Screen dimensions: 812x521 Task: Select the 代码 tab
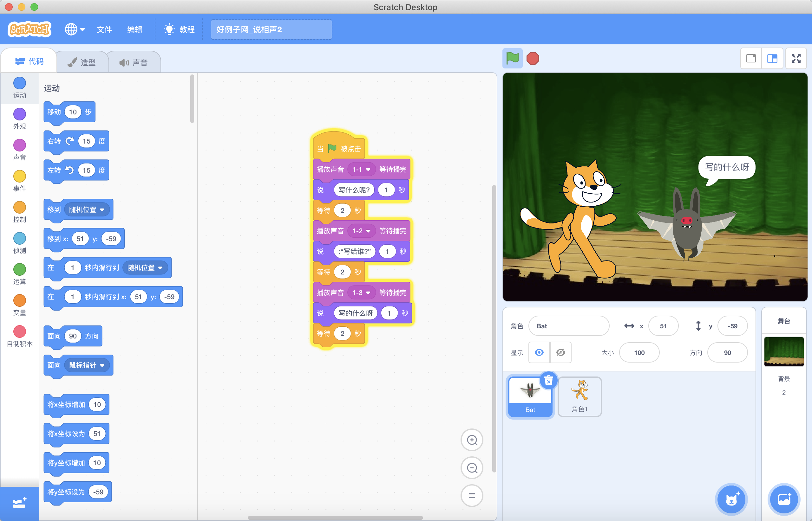click(29, 61)
